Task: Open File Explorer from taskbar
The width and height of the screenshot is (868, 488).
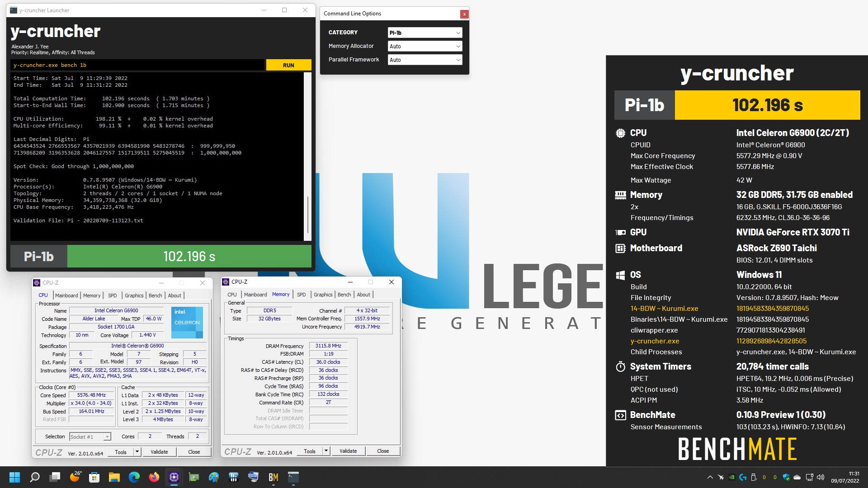Action: [x=114, y=477]
